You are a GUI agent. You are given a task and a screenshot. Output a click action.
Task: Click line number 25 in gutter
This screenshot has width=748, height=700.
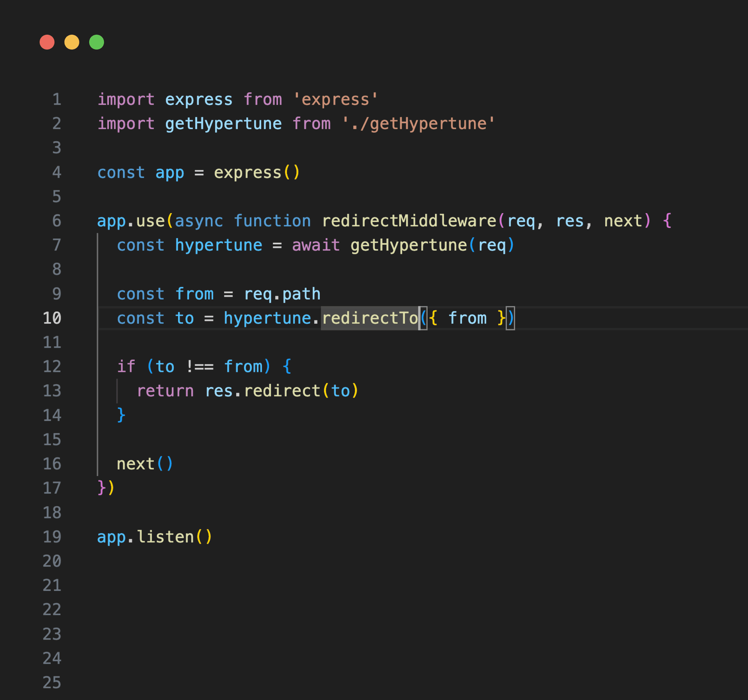pyautogui.click(x=52, y=682)
